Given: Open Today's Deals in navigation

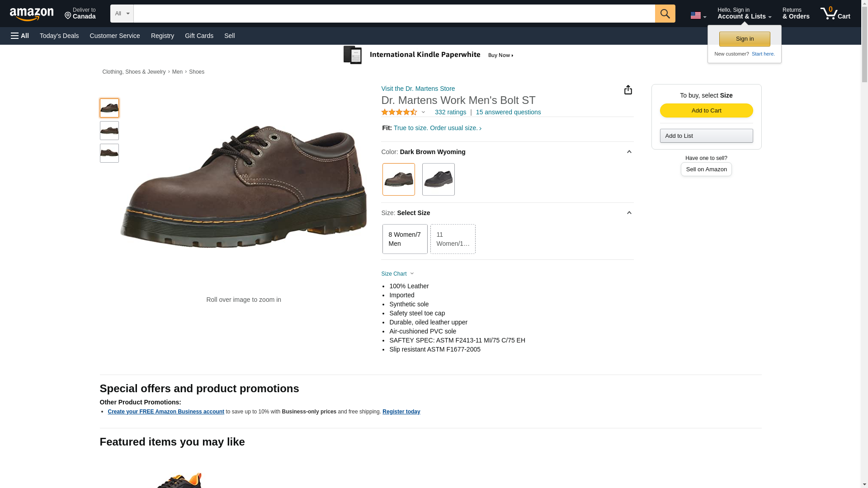Looking at the screenshot, I should [x=59, y=36].
